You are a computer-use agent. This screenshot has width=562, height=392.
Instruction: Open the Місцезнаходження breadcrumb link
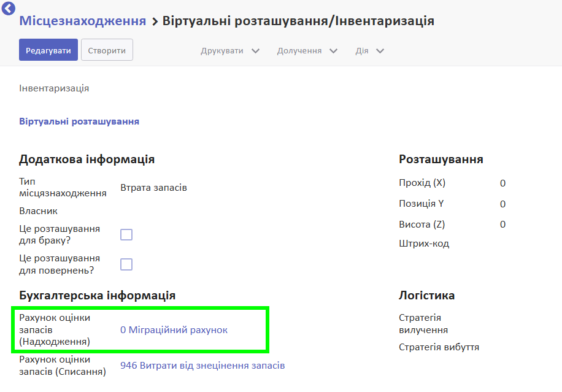pos(82,21)
